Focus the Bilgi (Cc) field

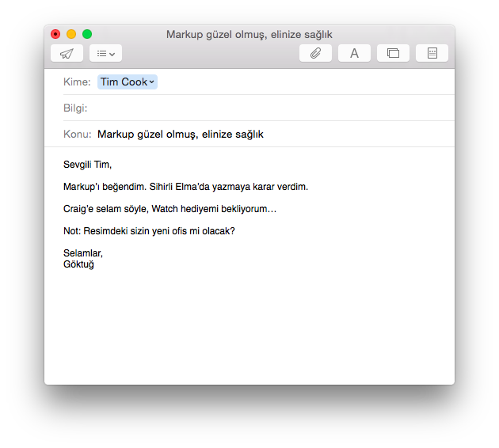269,108
